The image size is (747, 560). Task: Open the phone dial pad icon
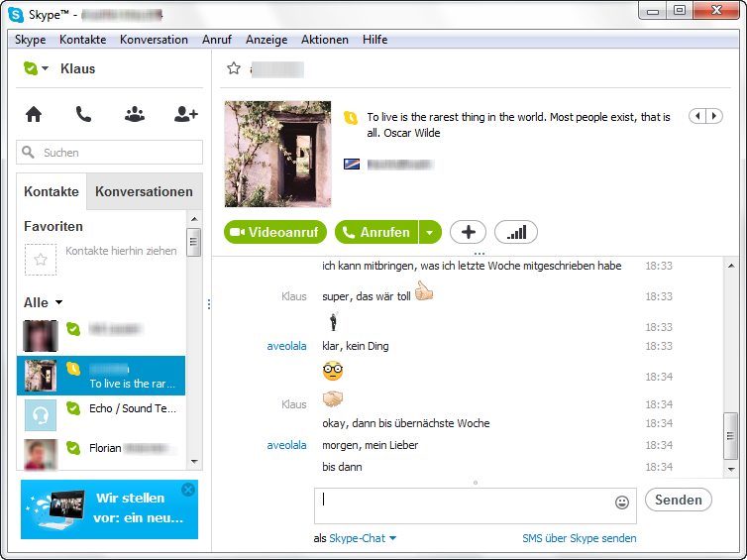pos(83,114)
